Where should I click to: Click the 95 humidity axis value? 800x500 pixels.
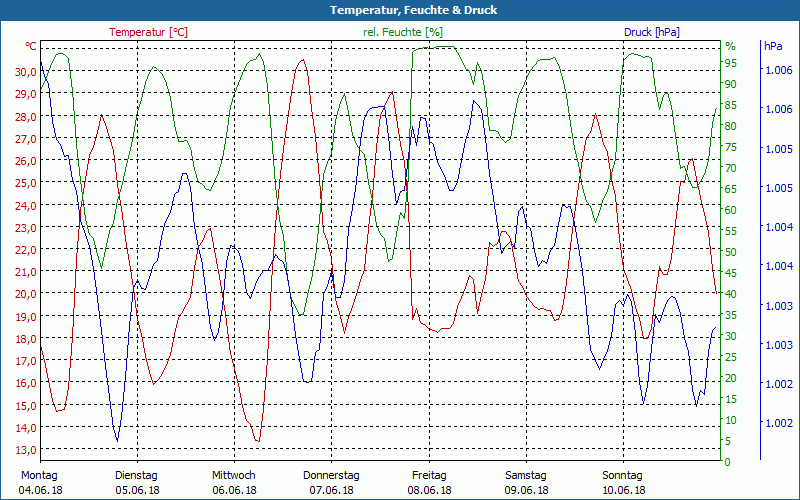click(x=731, y=63)
